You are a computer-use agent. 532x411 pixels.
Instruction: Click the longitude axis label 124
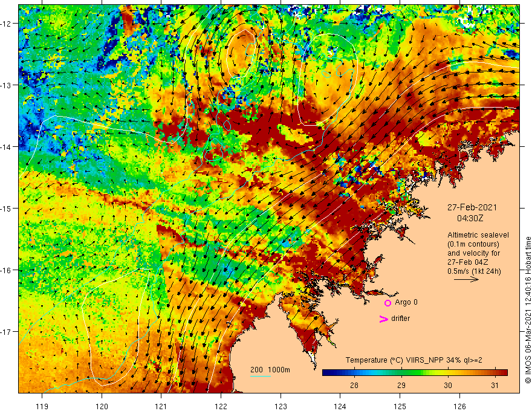click(340, 406)
